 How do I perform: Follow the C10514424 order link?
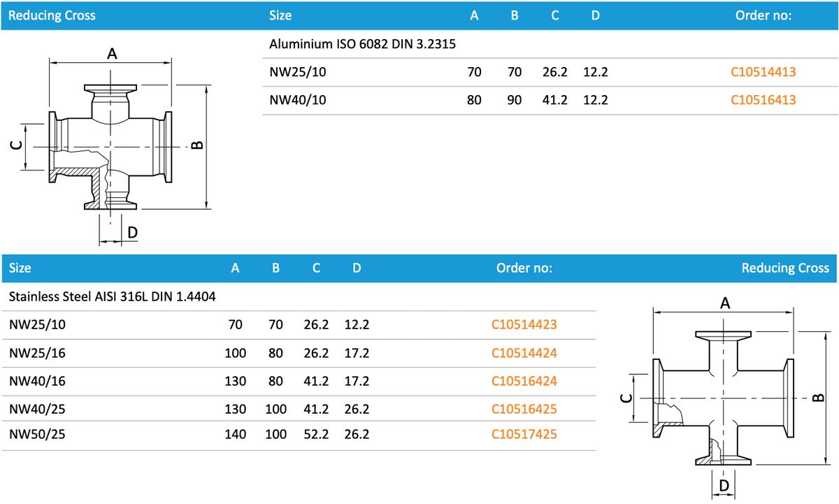point(524,353)
